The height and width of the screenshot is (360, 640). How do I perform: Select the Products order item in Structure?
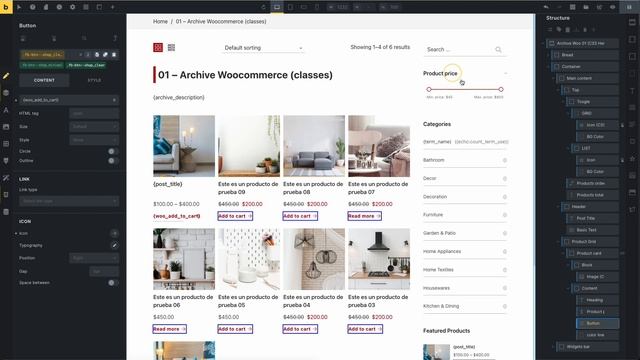(593, 183)
